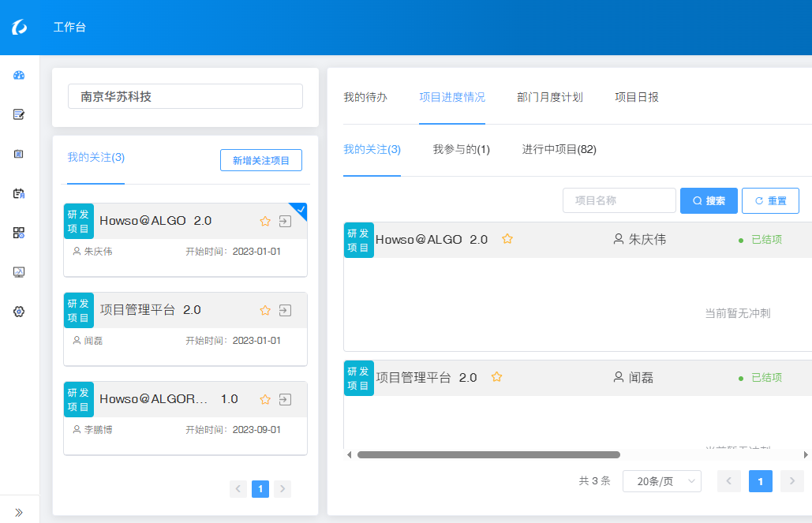Open the 20条/页 page size dropdown
Screen dimensions: 812x523
(x=662, y=481)
